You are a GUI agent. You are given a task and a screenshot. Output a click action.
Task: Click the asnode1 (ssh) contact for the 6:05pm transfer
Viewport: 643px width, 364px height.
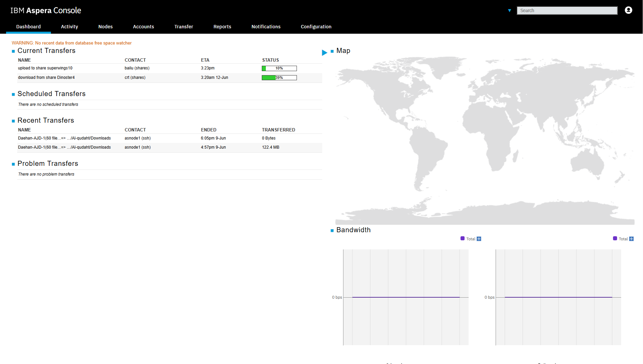pos(138,138)
